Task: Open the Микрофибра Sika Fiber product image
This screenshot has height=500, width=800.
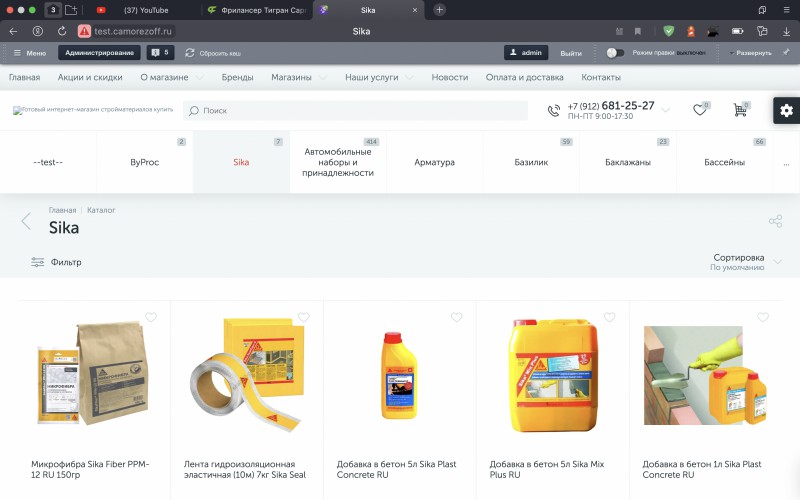Action: coord(94,373)
